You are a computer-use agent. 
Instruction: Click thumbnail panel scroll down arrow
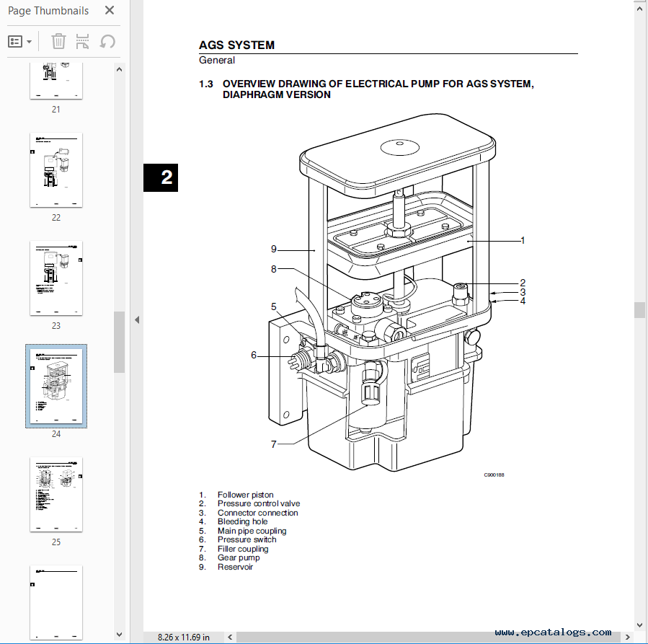119,635
